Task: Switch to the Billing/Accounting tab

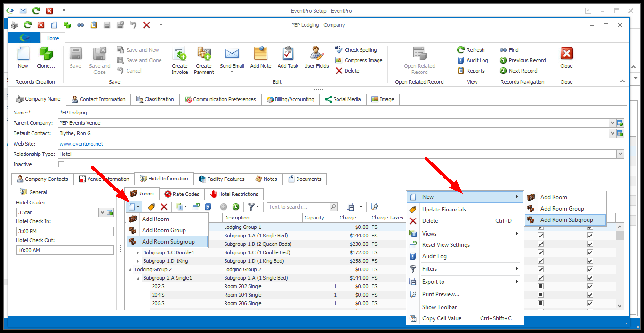Action: point(290,99)
